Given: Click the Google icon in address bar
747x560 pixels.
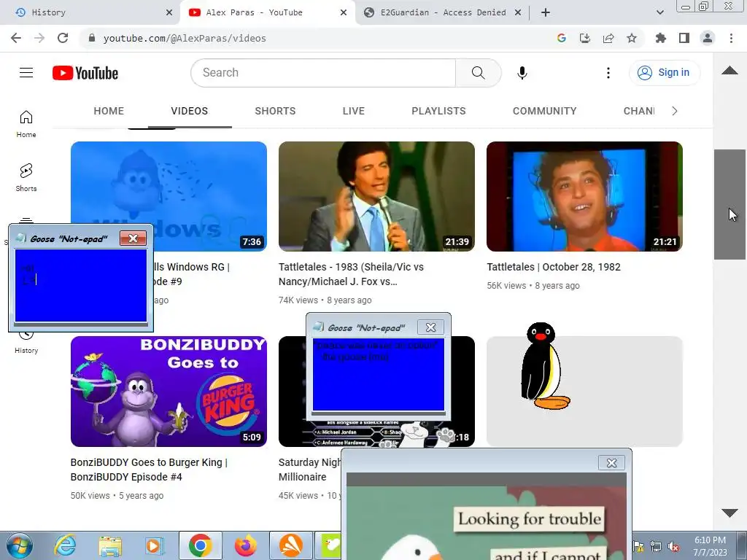Looking at the screenshot, I should (x=562, y=38).
